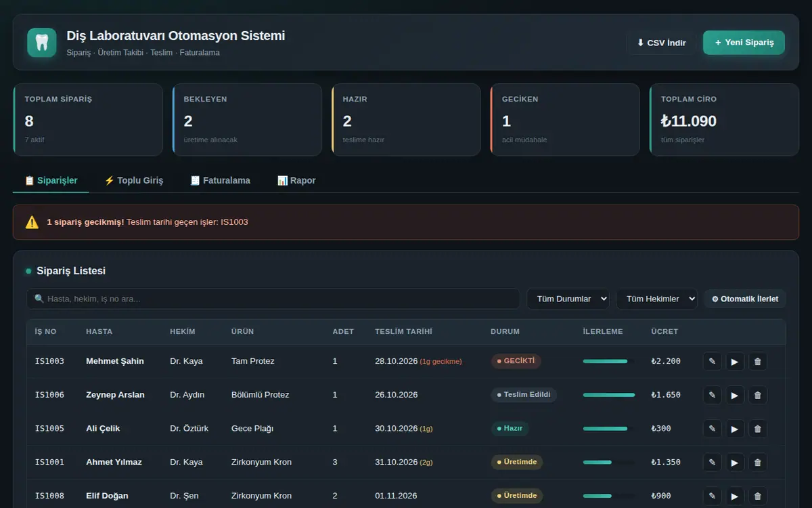Advance order IS1006 with play icon

click(735, 395)
